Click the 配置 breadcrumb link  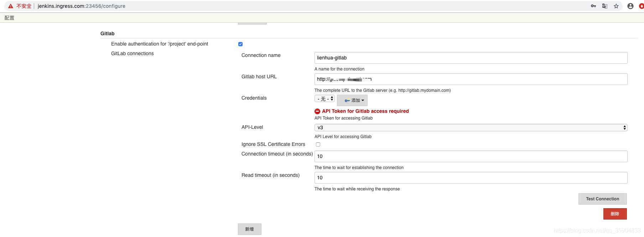[x=9, y=18]
